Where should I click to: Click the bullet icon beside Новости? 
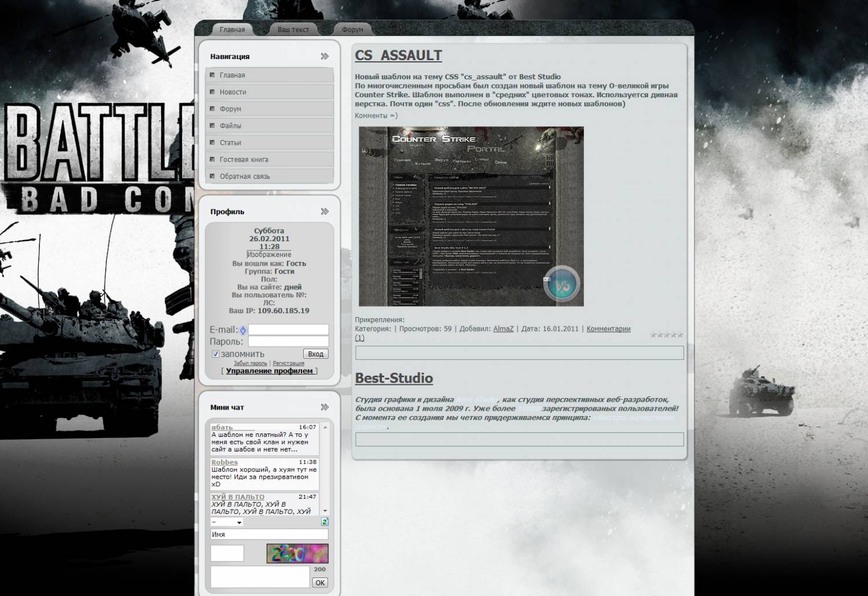coord(212,91)
